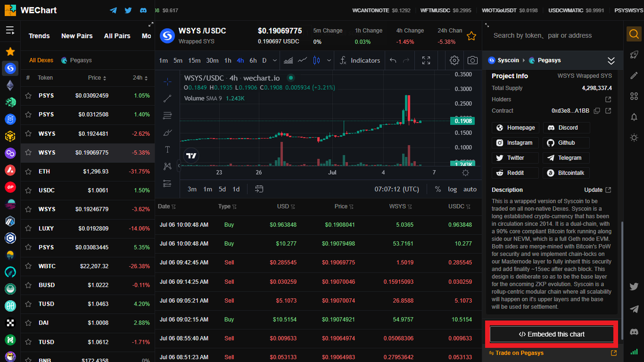Select the 1h chart interval
The width and height of the screenshot is (644, 362).
pos(228,61)
